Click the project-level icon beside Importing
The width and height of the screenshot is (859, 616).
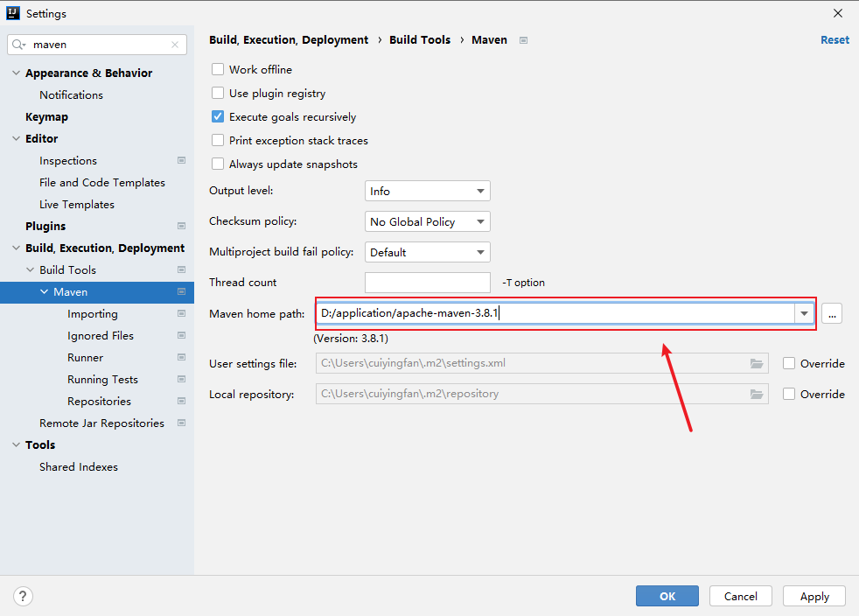click(x=181, y=313)
